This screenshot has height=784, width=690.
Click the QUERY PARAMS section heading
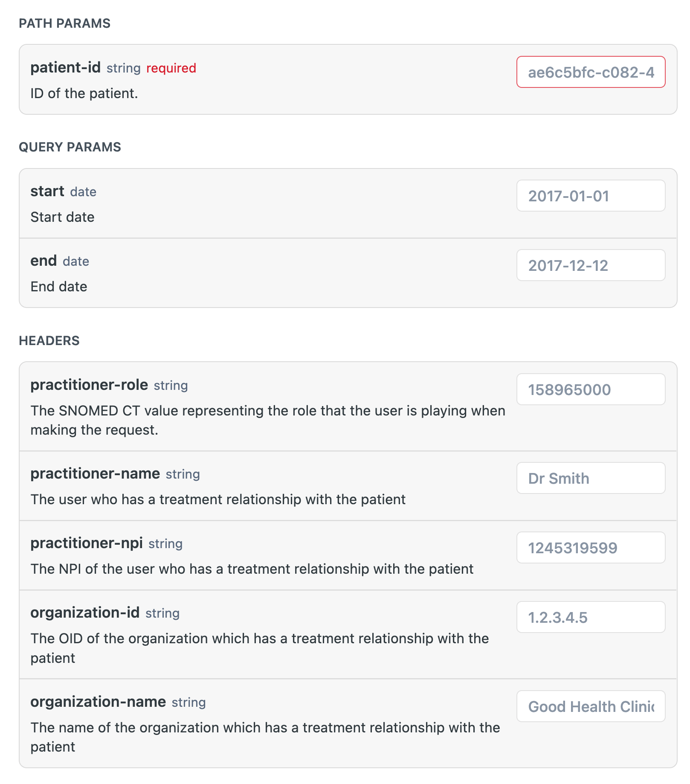pos(70,147)
